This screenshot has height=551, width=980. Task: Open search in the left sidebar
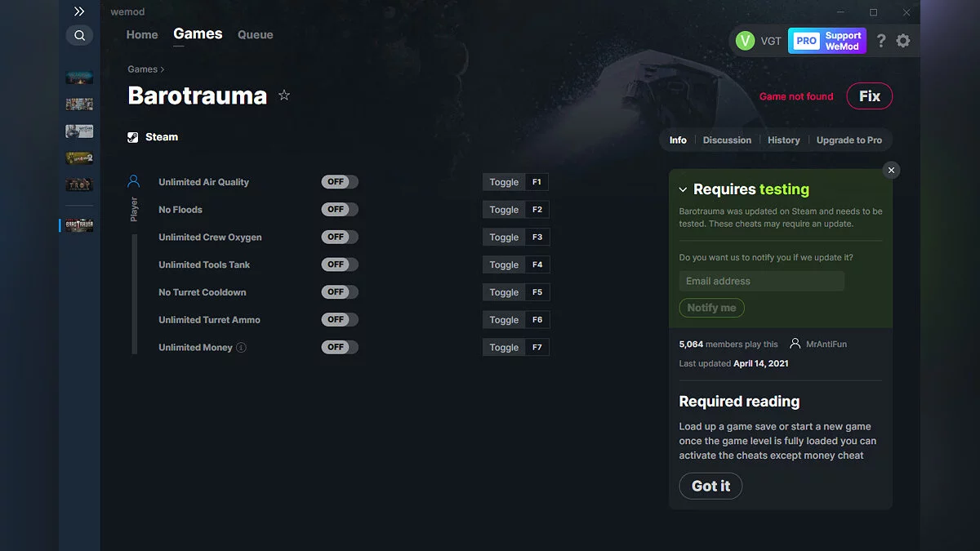click(79, 35)
